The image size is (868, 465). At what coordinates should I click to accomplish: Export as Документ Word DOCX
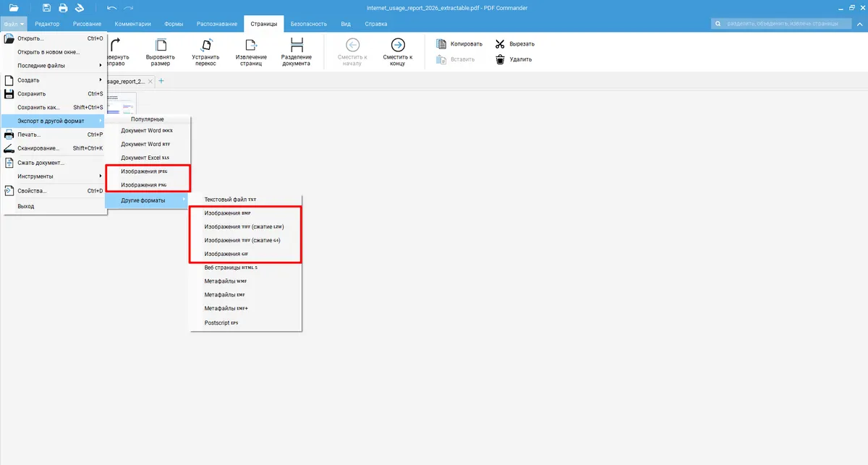click(148, 130)
